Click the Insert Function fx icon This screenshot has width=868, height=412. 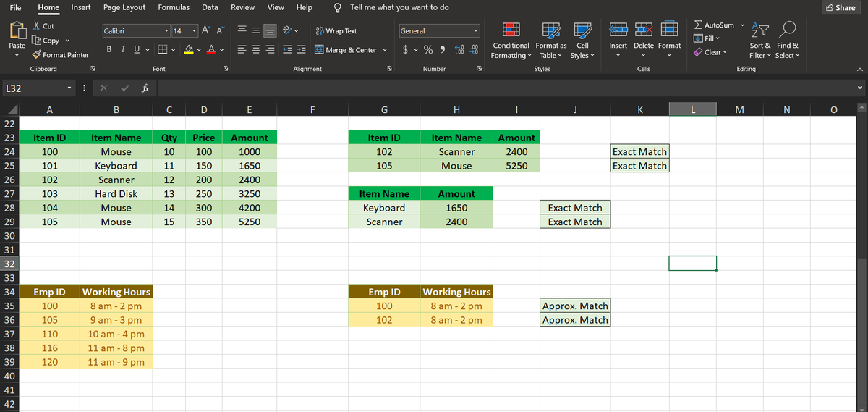click(145, 88)
